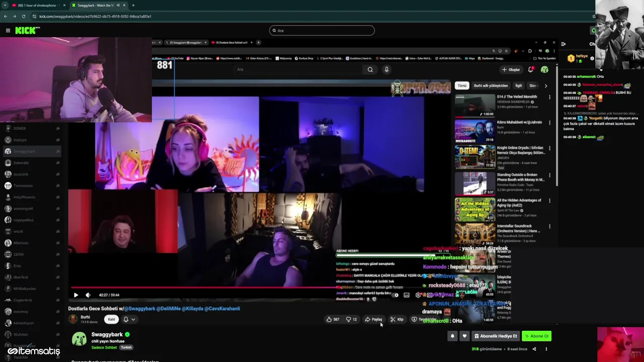Click the Kick search field labeled Ara
The height and width of the screenshot is (362, 644).
coord(322,31)
